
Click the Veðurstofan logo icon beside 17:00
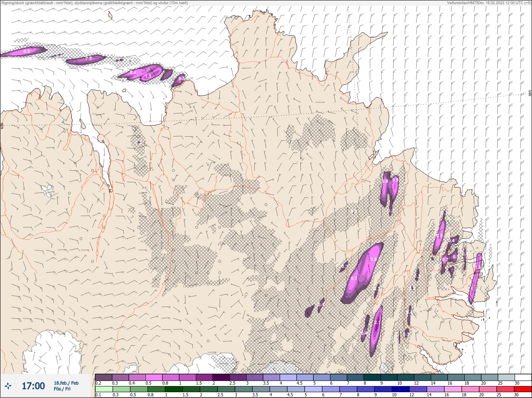(8, 386)
